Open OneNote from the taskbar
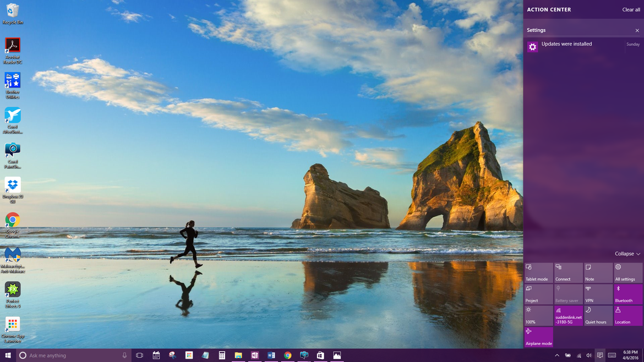The width and height of the screenshot is (644, 362). (254, 355)
